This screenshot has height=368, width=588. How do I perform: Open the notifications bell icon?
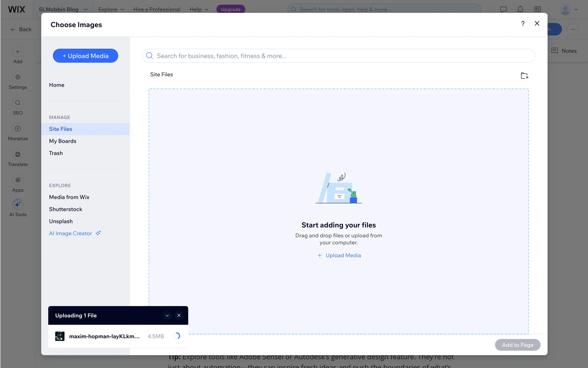click(520, 9)
